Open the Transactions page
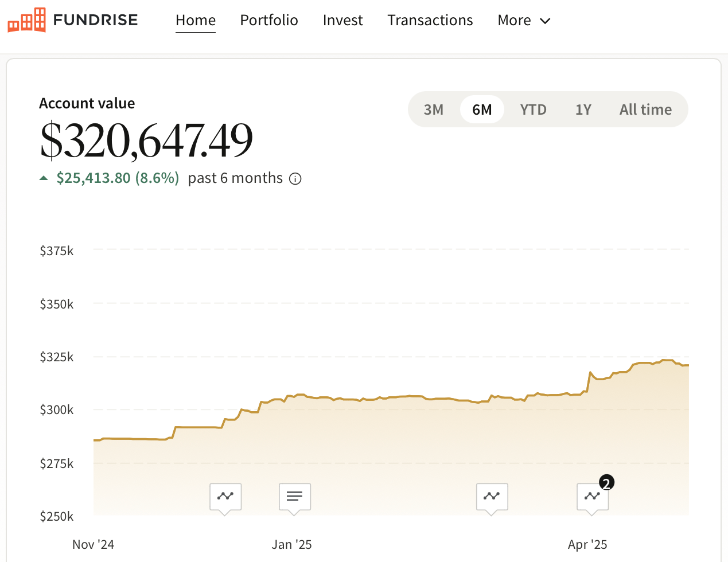 pyautogui.click(x=430, y=20)
